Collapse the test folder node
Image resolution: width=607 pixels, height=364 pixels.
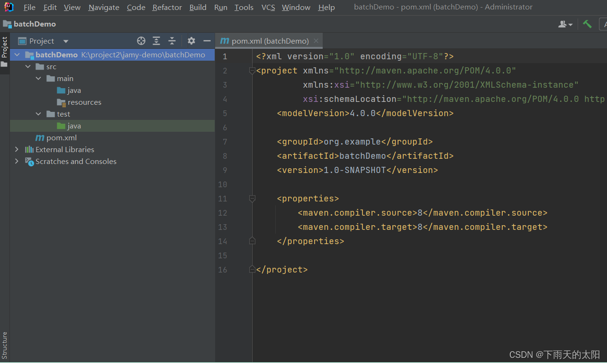[x=39, y=114]
